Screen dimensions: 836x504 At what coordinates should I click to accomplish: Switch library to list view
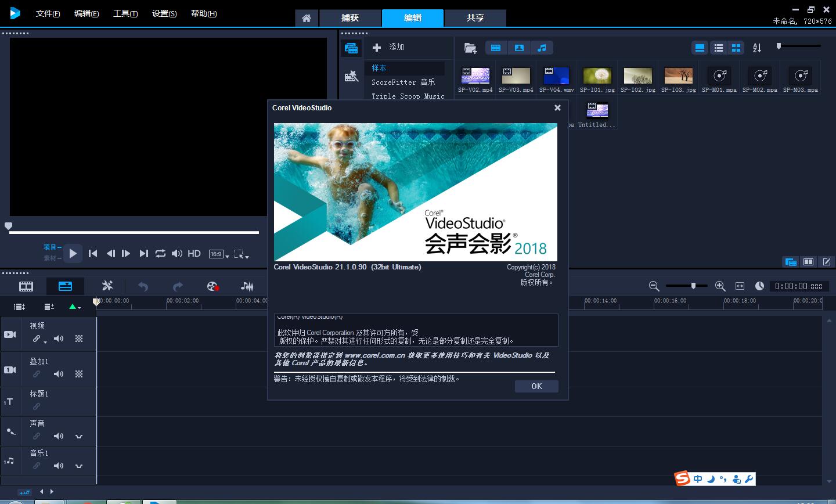pyautogui.click(x=719, y=48)
